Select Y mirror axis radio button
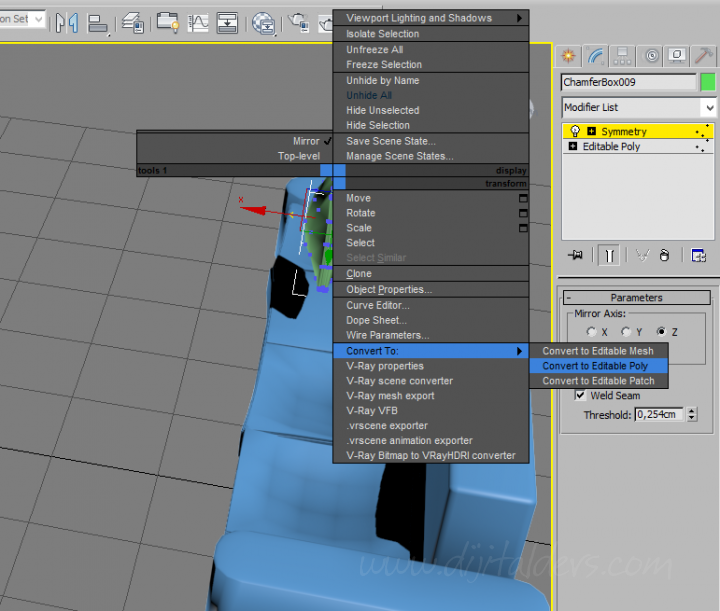 [626, 331]
